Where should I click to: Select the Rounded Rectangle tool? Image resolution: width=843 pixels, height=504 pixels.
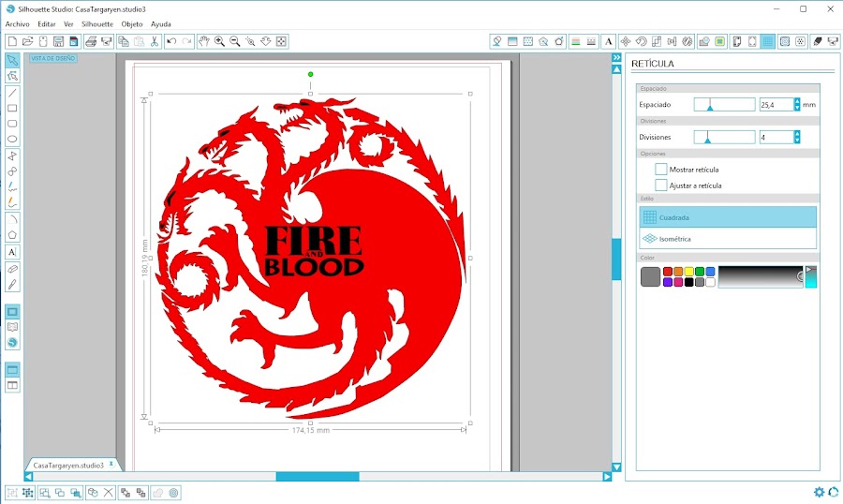click(12, 124)
